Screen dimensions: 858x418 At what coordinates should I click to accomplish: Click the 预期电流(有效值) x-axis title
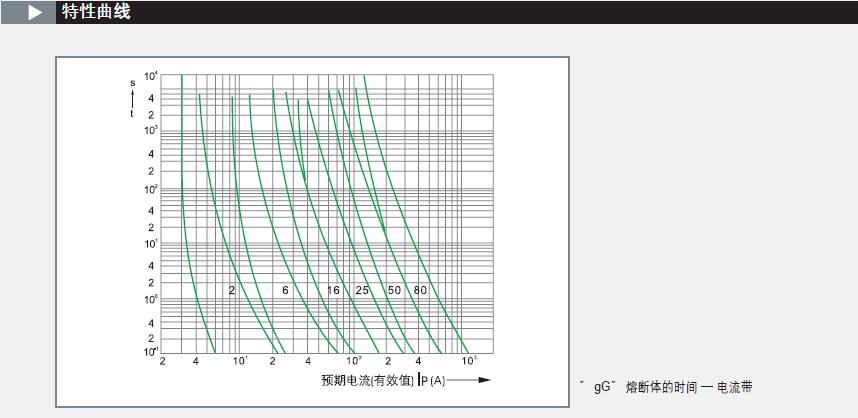tap(367, 380)
